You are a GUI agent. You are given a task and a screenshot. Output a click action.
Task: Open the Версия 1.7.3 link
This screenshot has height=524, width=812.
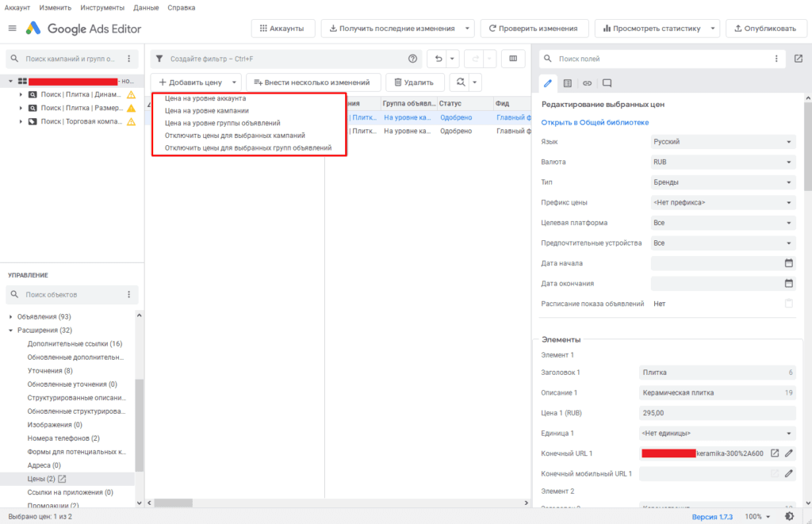pos(712,517)
